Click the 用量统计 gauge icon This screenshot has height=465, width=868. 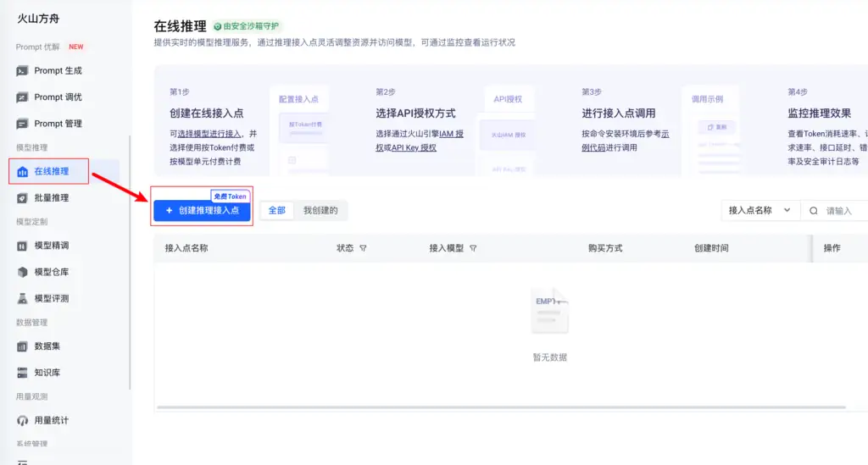[x=22, y=420]
